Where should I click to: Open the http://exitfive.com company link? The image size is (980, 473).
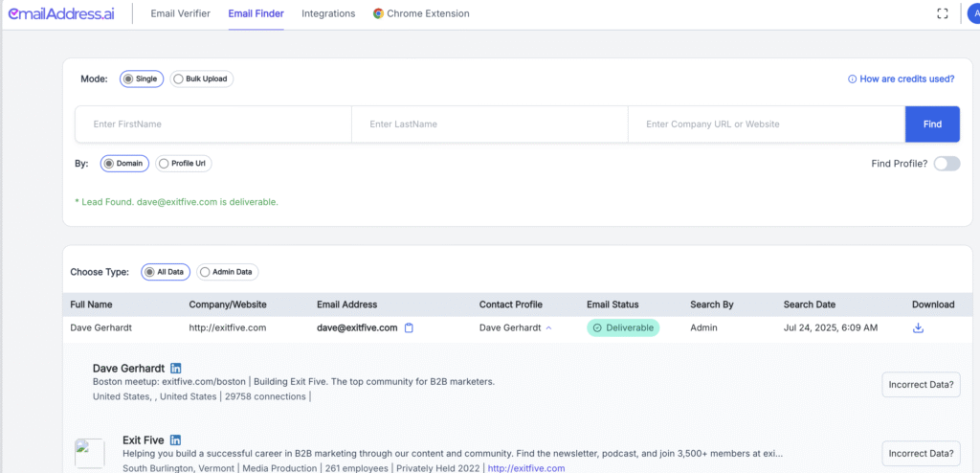pyautogui.click(x=526, y=468)
